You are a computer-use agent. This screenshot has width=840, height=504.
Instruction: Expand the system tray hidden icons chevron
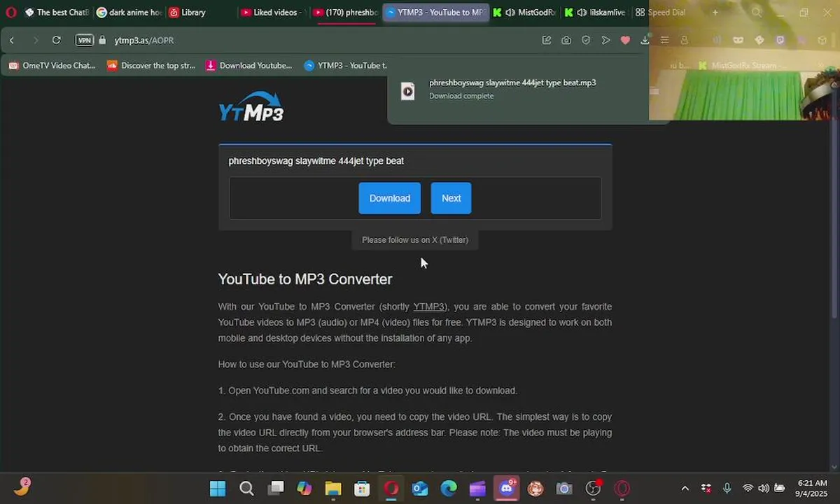(x=685, y=489)
